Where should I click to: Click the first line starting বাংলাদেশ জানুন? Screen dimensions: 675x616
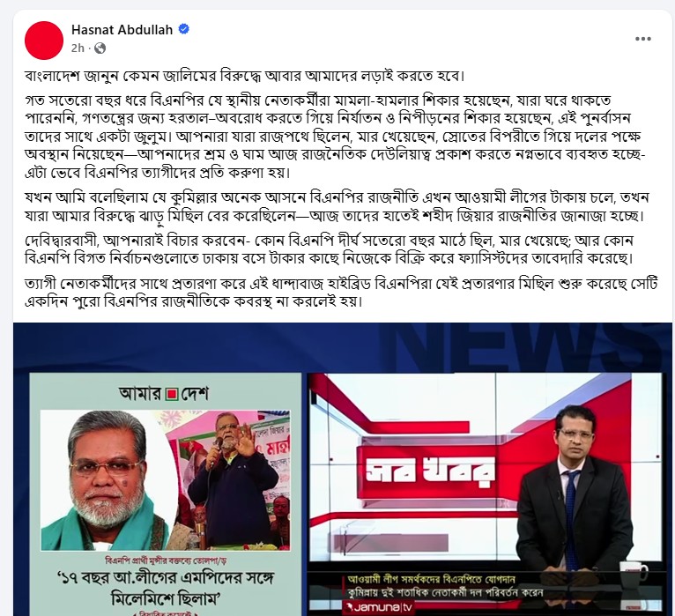tap(245, 76)
